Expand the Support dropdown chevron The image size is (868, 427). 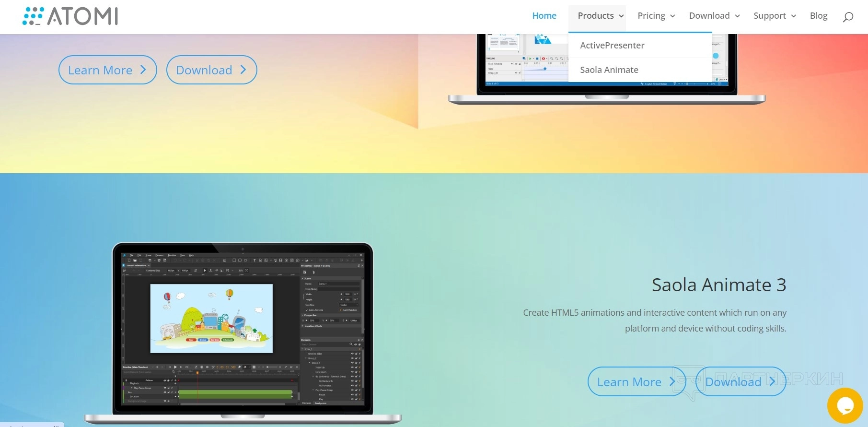coord(793,16)
